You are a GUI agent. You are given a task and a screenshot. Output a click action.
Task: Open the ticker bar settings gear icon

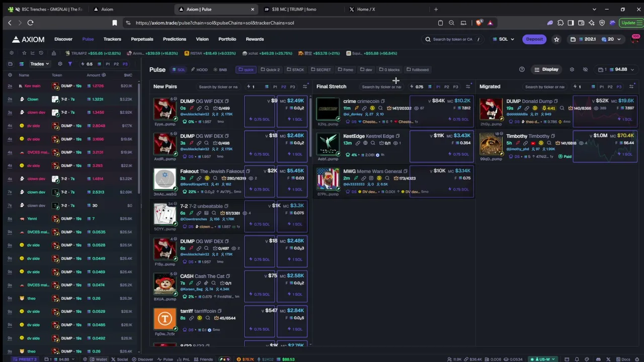click(x=12, y=53)
